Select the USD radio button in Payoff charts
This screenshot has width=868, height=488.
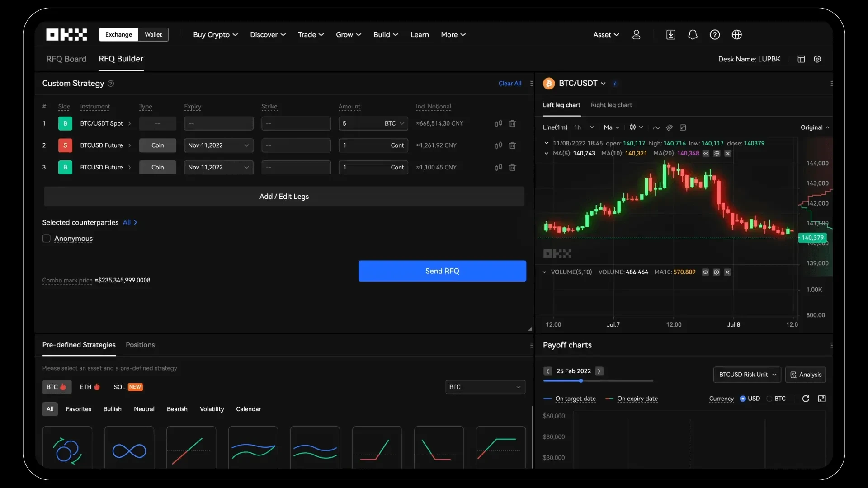(x=743, y=398)
